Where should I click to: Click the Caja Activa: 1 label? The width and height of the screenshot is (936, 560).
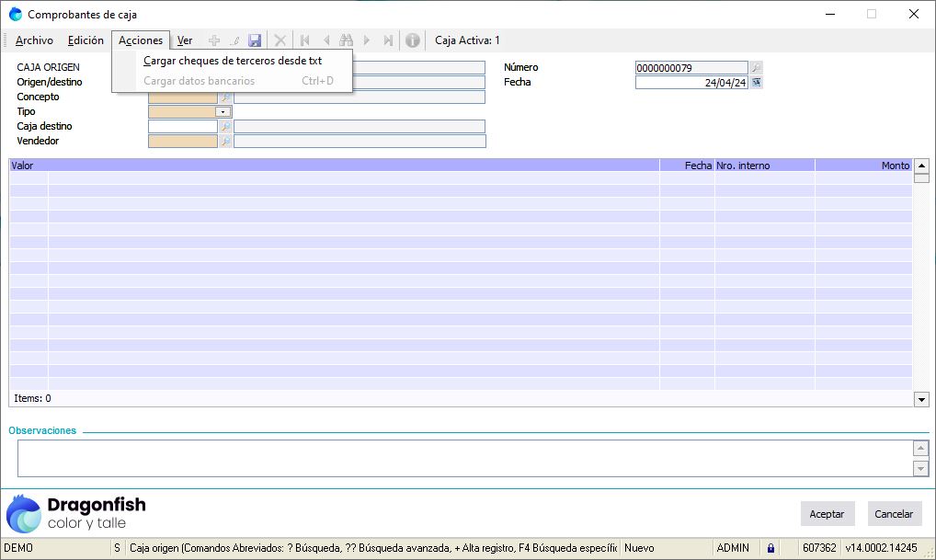[x=467, y=40]
